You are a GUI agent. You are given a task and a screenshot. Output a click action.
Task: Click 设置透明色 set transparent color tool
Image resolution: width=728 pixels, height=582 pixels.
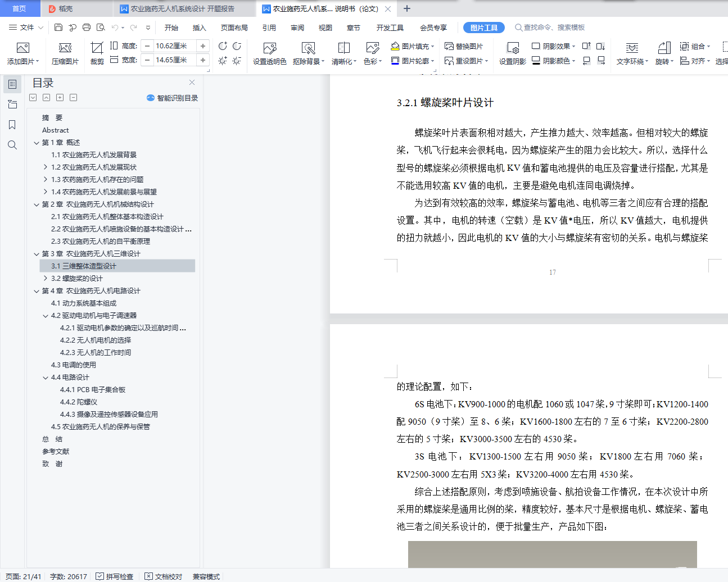(x=269, y=54)
